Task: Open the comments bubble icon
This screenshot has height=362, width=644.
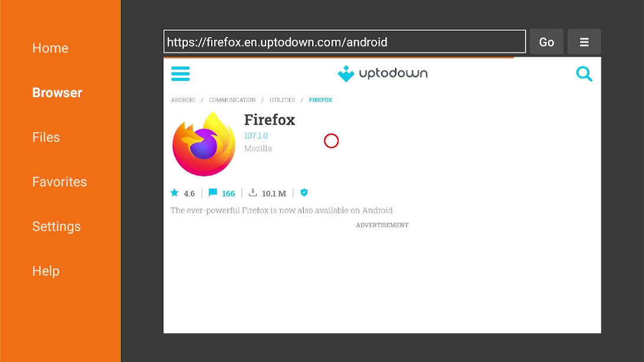Action: 213,192
